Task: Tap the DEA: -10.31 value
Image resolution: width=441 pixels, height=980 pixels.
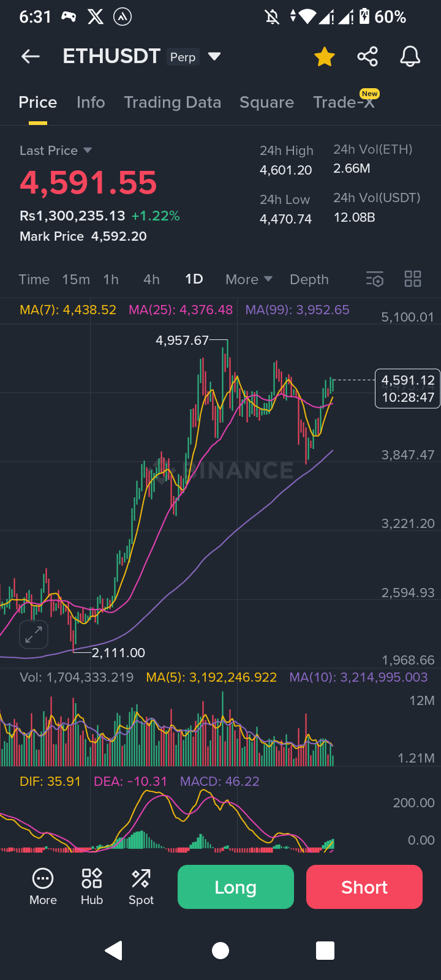Action: [x=130, y=782]
